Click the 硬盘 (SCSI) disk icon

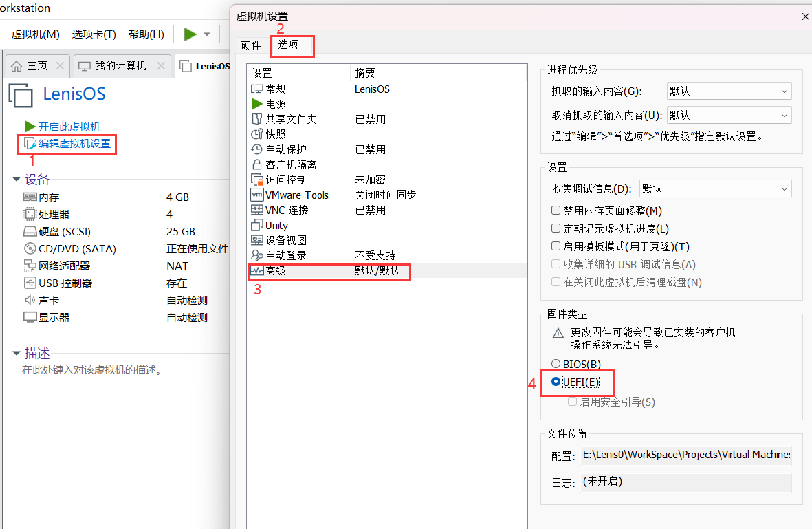click(x=30, y=231)
